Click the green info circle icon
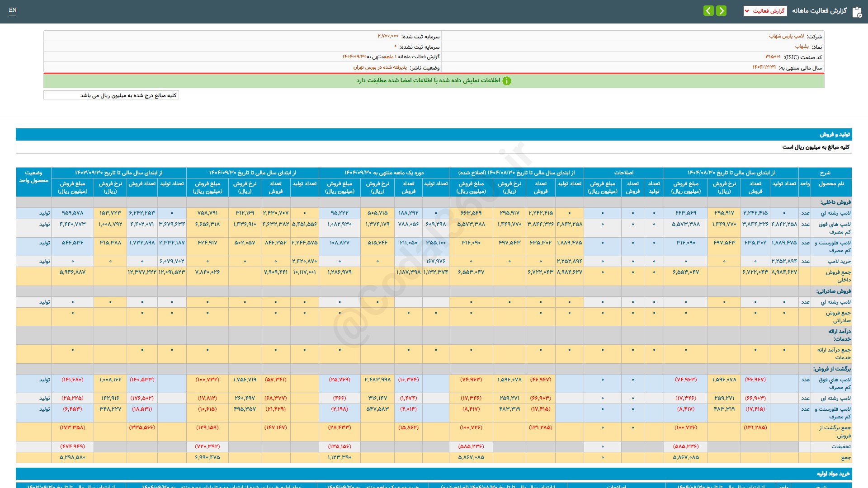Viewport: 868px width, 488px height. [x=507, y=81]
